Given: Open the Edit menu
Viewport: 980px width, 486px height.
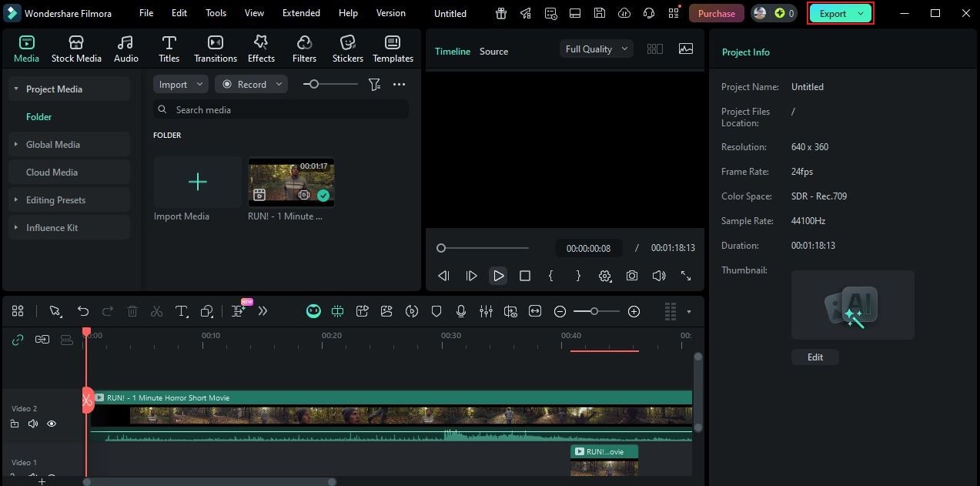Looking at the screenshot, I should pyautogui.click(x=179, y=13).
